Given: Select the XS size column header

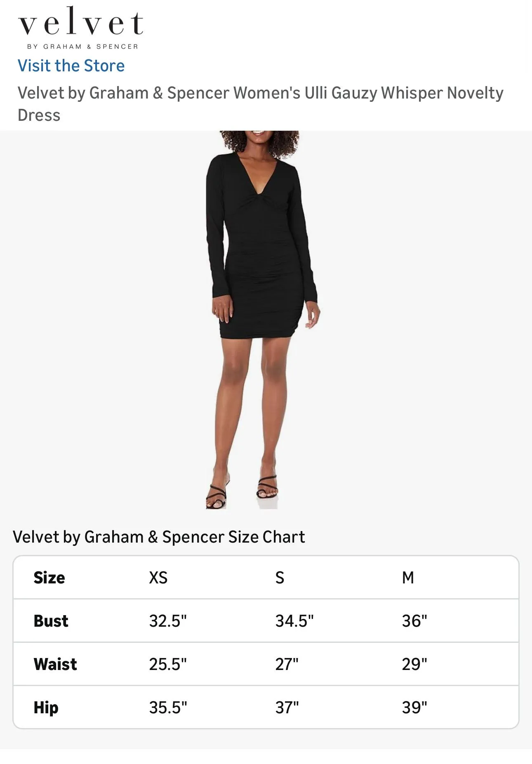Looking at the screenshot, I should click(x=158, y=578).
